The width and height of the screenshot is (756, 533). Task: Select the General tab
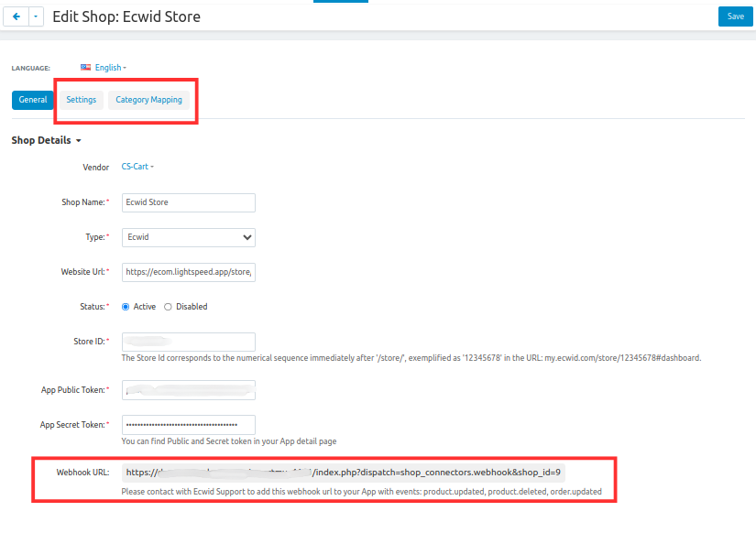(33, 100)
